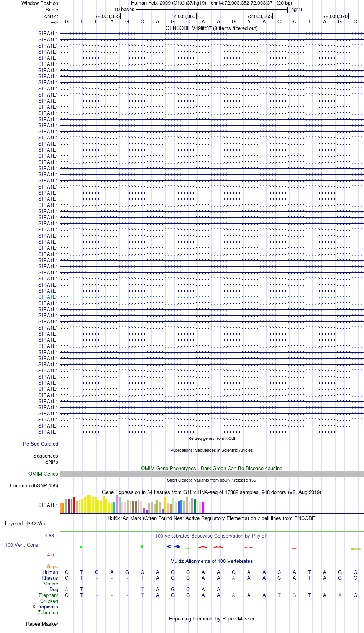Select the X_tropicalis alignment row label
The image size is (364, 633).
coord(45,607)
